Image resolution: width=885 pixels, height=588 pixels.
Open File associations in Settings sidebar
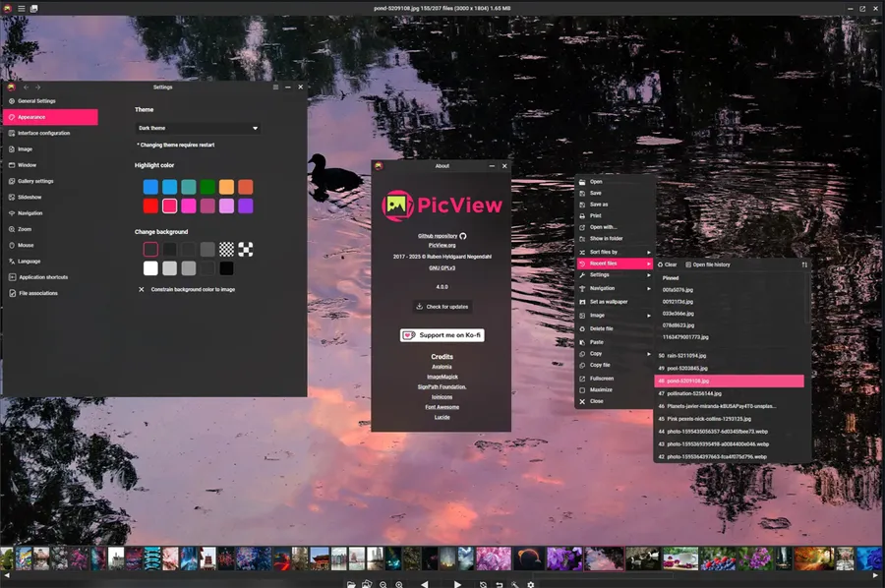pyautogui.click(x=51, y=293)
